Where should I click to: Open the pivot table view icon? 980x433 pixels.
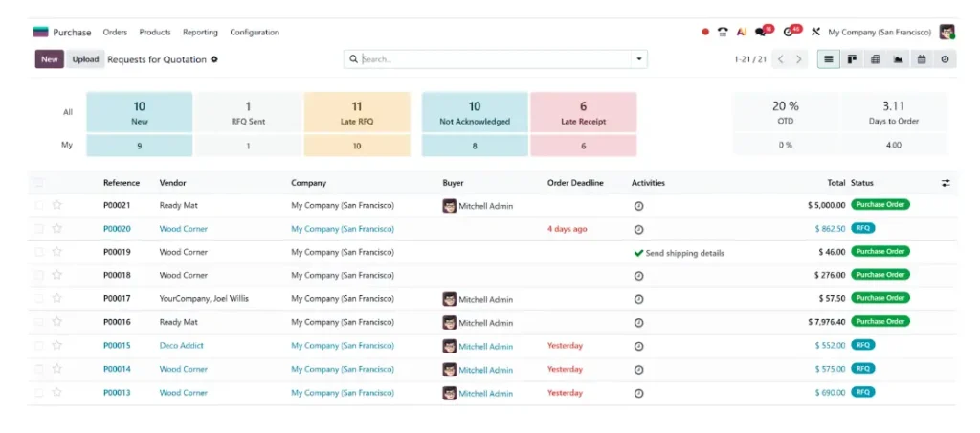(x=875, y=59)
